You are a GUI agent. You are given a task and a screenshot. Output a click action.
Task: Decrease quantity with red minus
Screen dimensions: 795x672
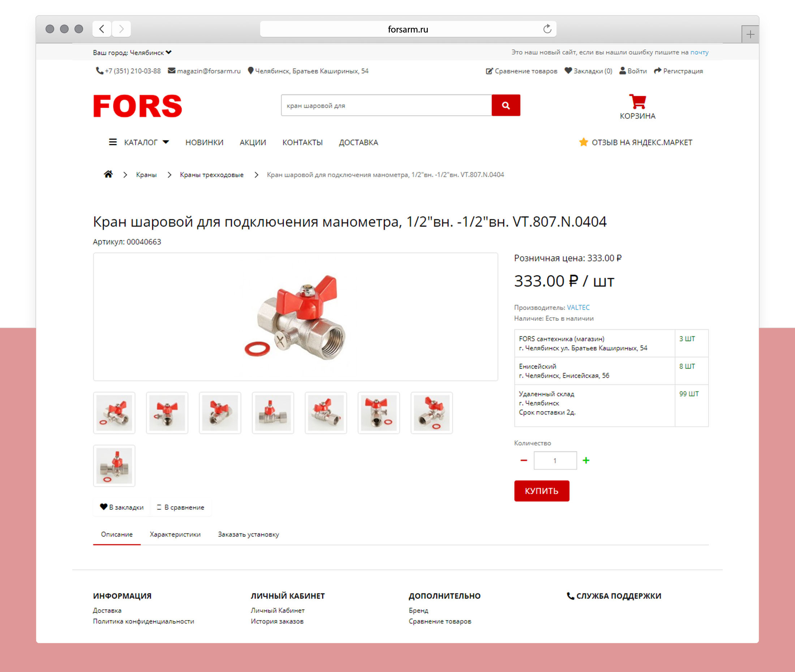(524, 460)
